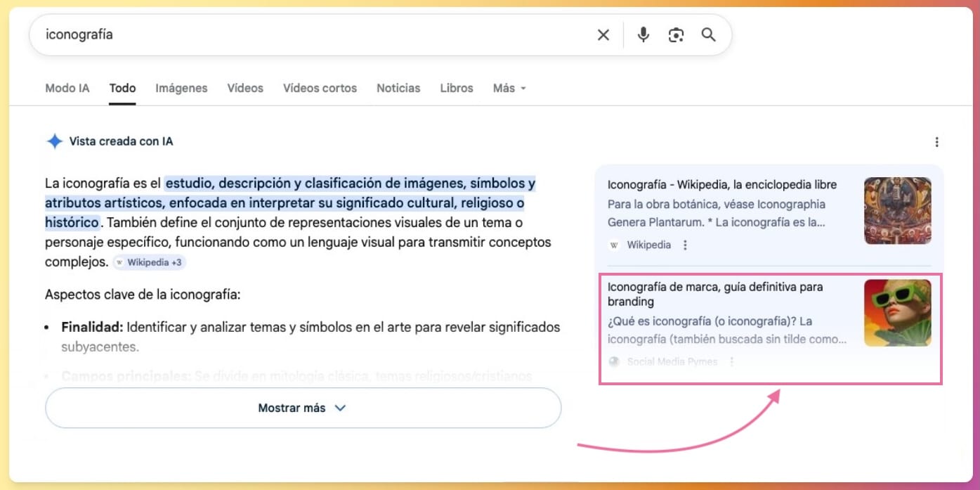Click the Wikipedia mosaic thumbnail
Image resolution: width=980 pixels, height=490 pixels.
click(x=897, y=211)
